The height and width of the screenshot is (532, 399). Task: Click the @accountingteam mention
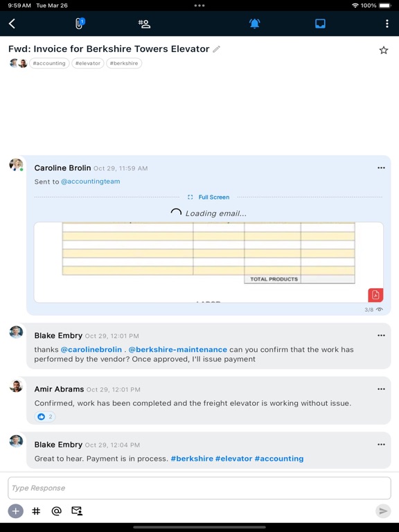coord(91,181)
